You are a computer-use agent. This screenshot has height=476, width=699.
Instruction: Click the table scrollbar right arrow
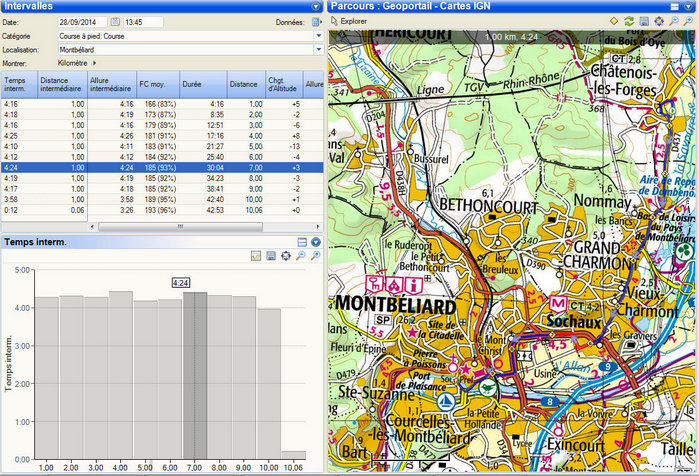point(317,226)
